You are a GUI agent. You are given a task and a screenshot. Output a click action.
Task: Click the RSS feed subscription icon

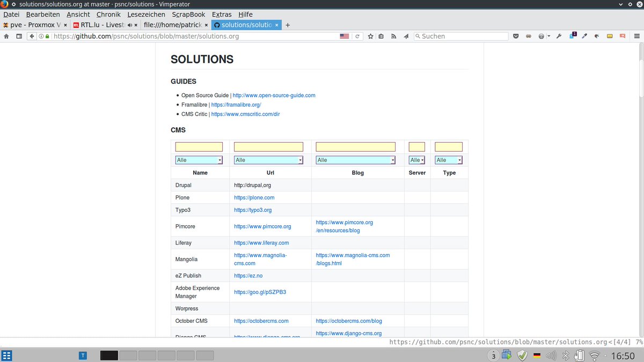point(393,36)
